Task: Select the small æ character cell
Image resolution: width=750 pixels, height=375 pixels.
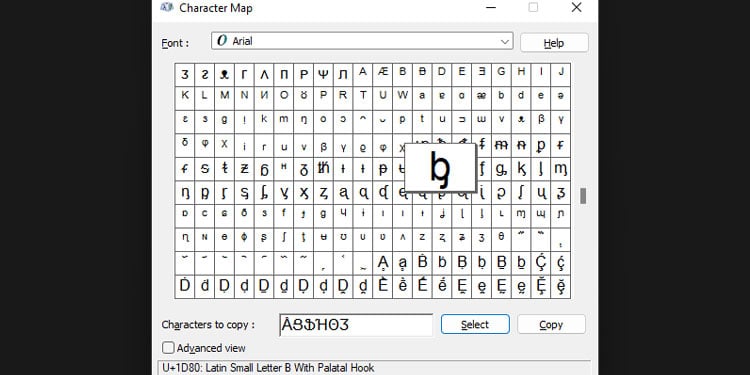Action: click(x=482, y=98)
